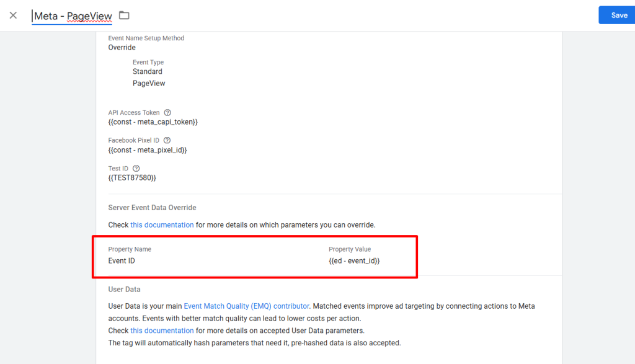The height and width of the screenshot is (364, 635).
Task: Click the {{const - meta_capi_token}} token value
Action: (153, 122)
